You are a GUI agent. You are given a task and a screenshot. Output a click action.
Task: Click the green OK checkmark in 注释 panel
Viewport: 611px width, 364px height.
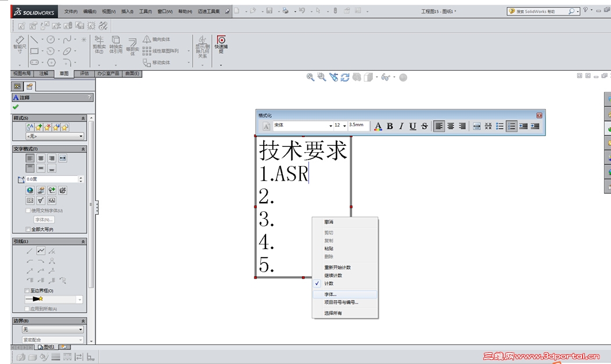click(x=16, y=107)
